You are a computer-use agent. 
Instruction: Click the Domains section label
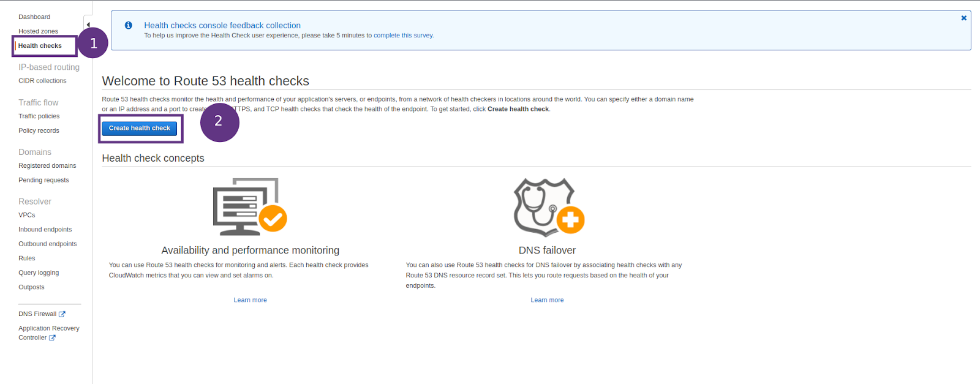(35, 152)
